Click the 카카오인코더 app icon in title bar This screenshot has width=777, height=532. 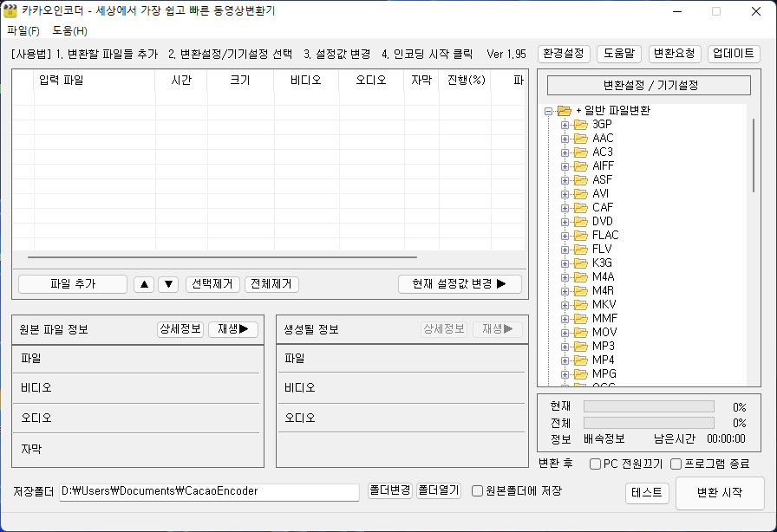coord(10,11)
